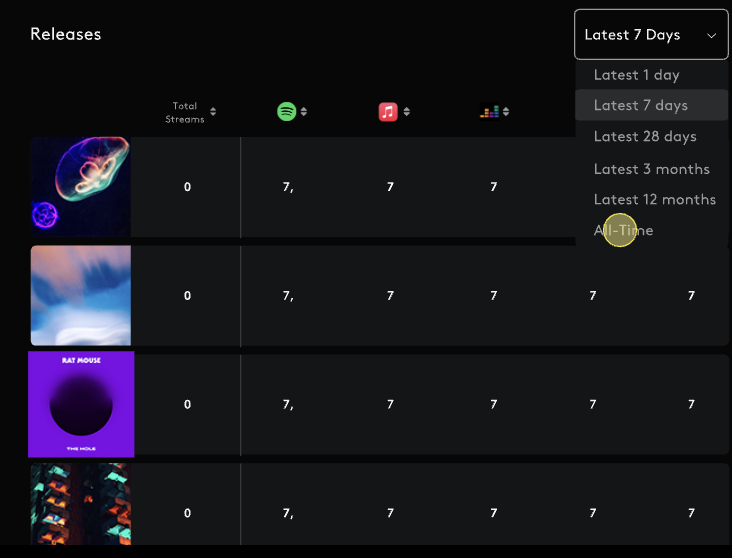The width and height of the screenshot is (732, 558).
Task: Pick Latest 3 months option
Action: coord(651,169)
